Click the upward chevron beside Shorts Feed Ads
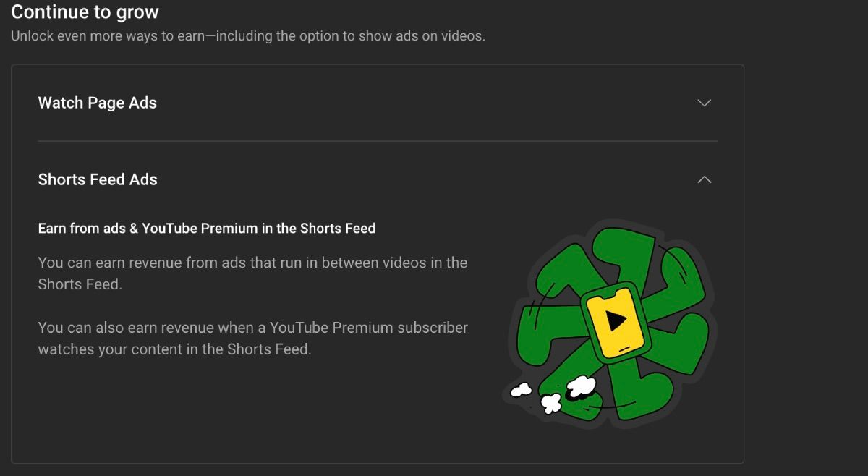 tap(704, 179)
